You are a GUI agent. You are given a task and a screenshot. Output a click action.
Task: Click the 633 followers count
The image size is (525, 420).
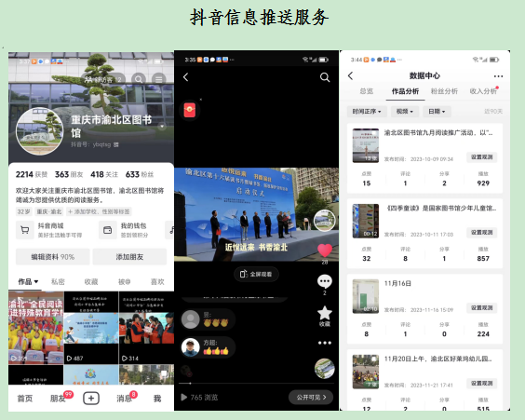click(x=140, y=174)
